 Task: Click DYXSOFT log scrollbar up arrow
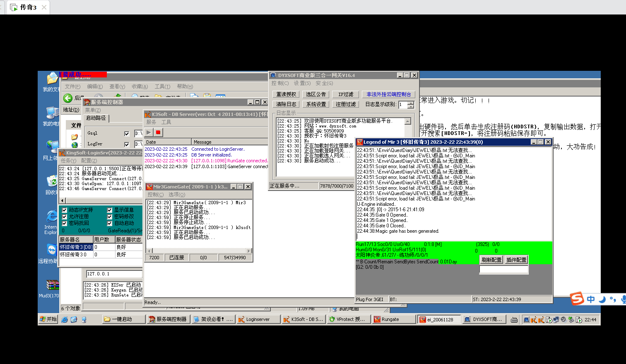point(408,121)
